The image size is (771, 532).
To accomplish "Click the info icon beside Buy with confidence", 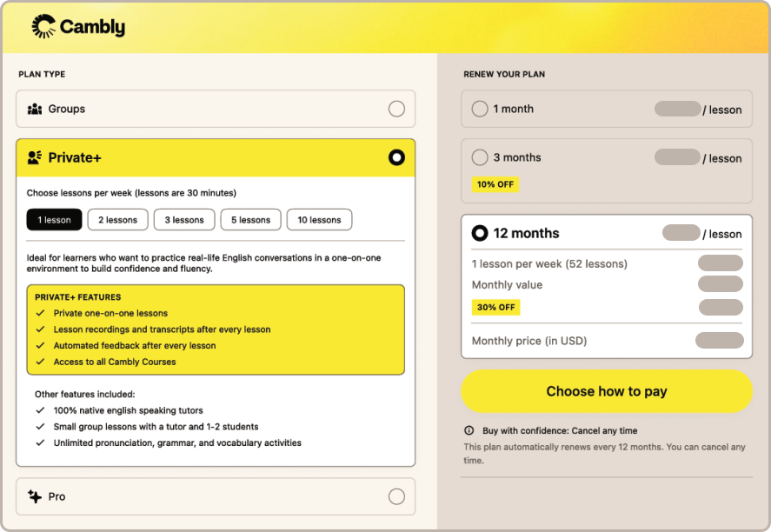I will (469, 430).
